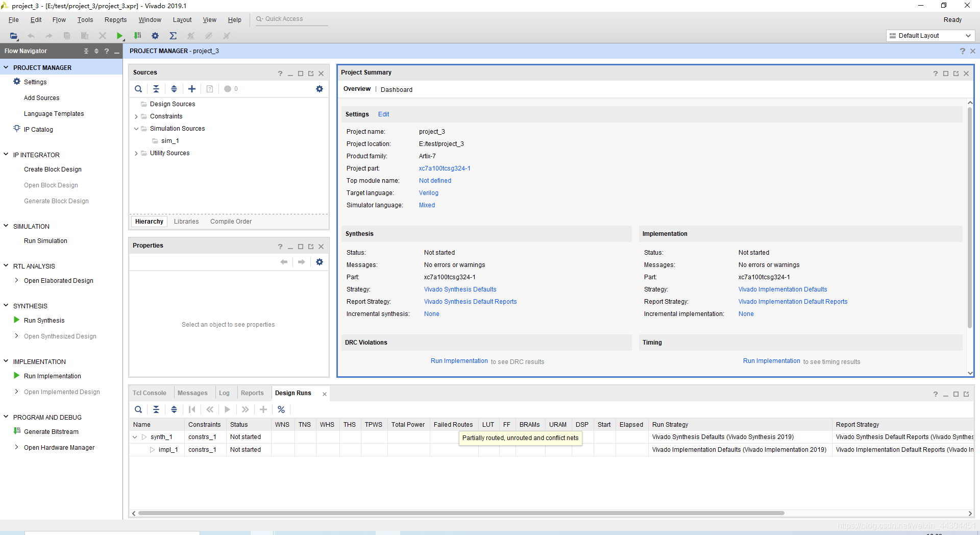Screen dimensions: 980x535
Task: Select sim_1 in Simulation Sources
Action: (170, 141)
